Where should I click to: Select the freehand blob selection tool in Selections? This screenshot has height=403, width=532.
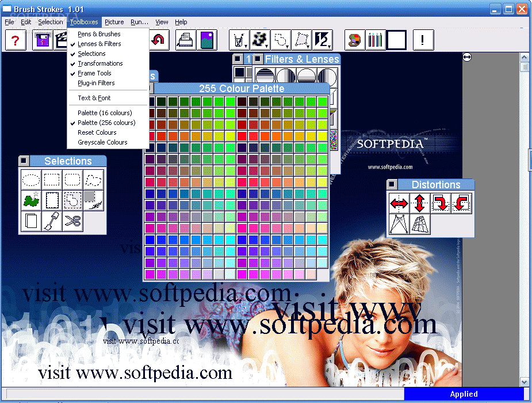tap(93, 179)
